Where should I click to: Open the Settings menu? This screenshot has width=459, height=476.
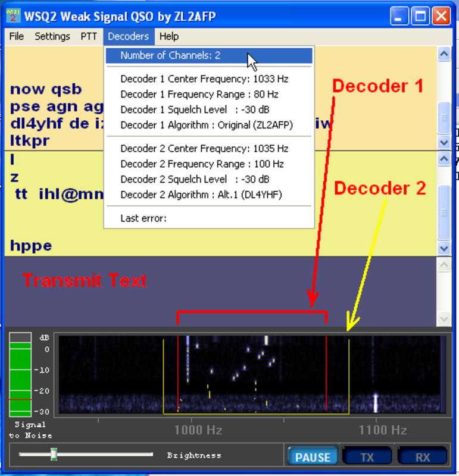point(52,36)
